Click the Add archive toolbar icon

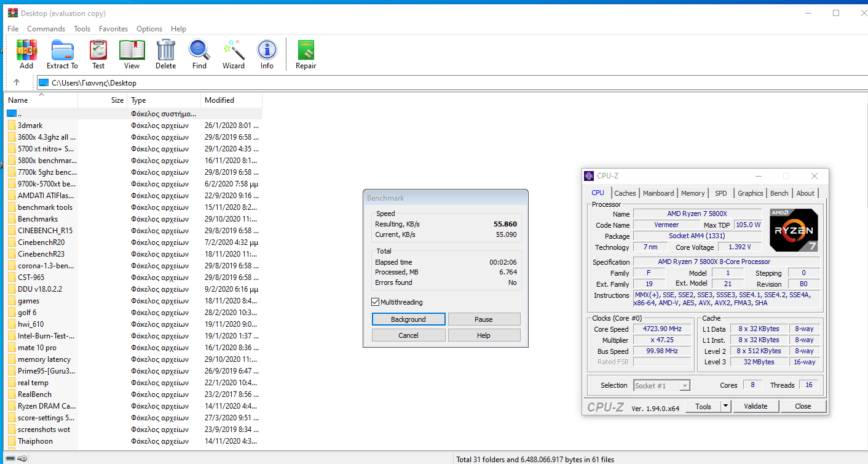26,50
